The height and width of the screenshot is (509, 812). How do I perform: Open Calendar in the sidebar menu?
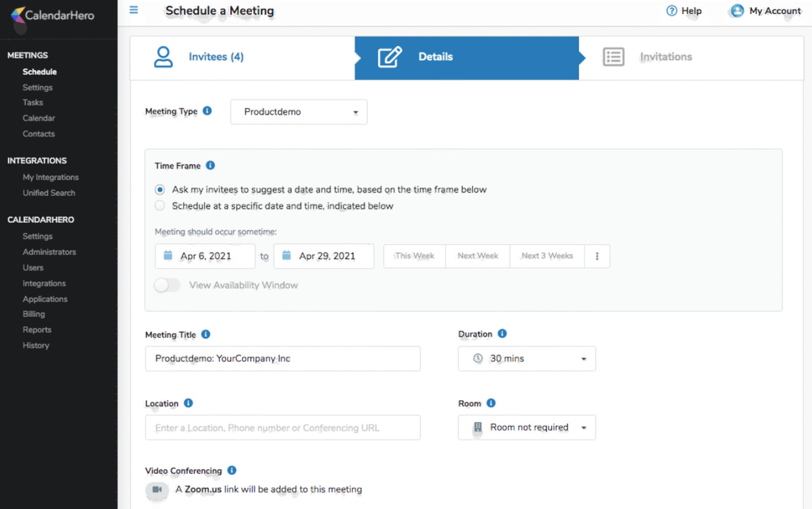(38, 118)
